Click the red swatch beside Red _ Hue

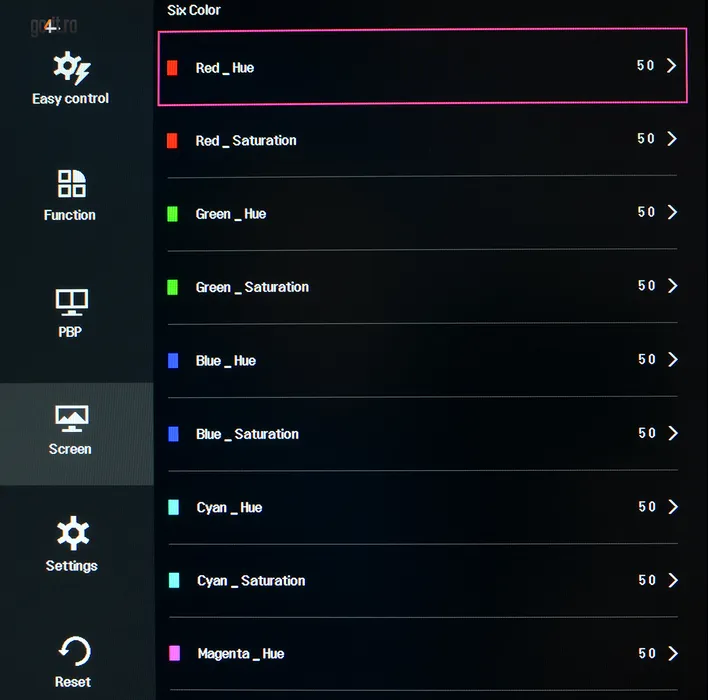click(173, 68)
